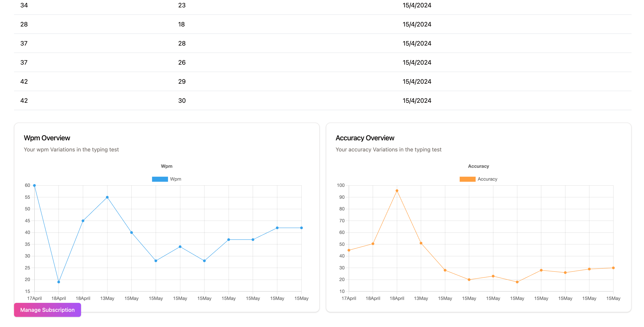Toggle the blue Wpm legend swatch

(x=160, y=179)
